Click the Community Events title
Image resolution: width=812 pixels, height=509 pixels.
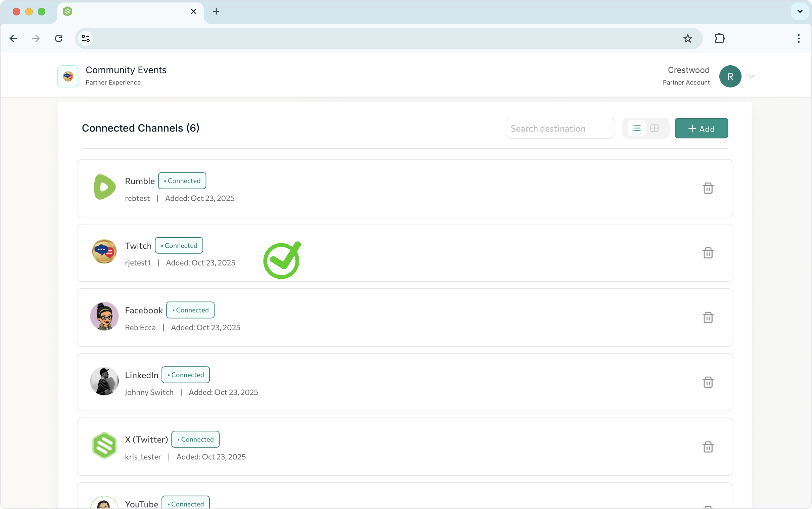[126, 70]
